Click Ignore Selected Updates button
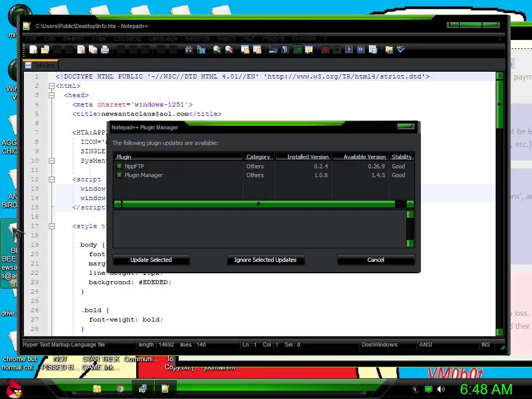532x399 pixels. pyautogui.click(x=265, y=260)
